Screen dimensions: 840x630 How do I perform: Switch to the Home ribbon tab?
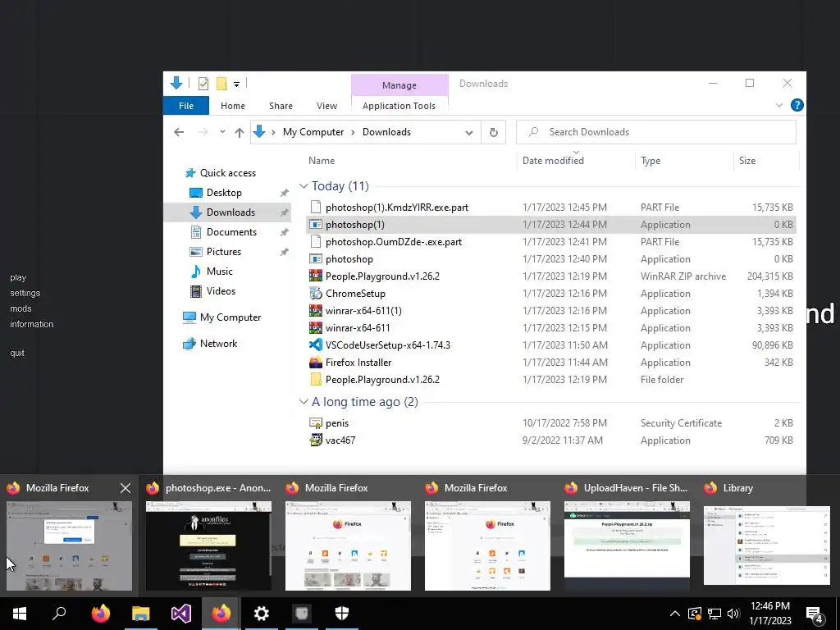point(232,106)
